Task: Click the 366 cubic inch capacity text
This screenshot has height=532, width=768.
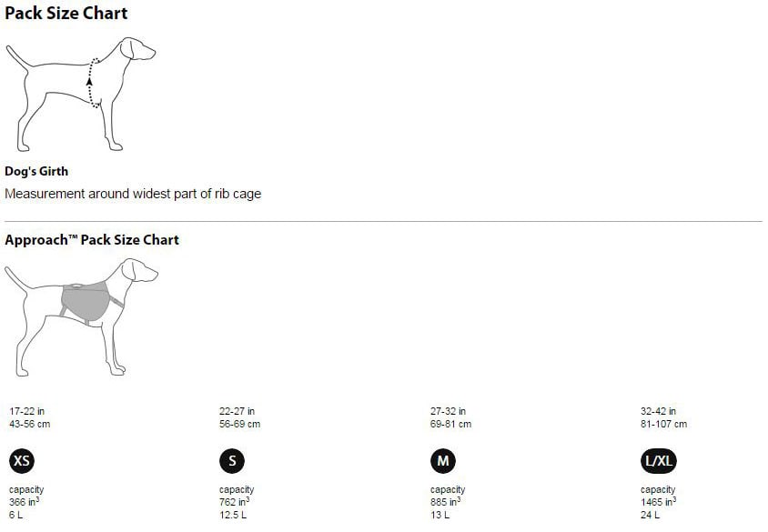Action: point(24,502)
